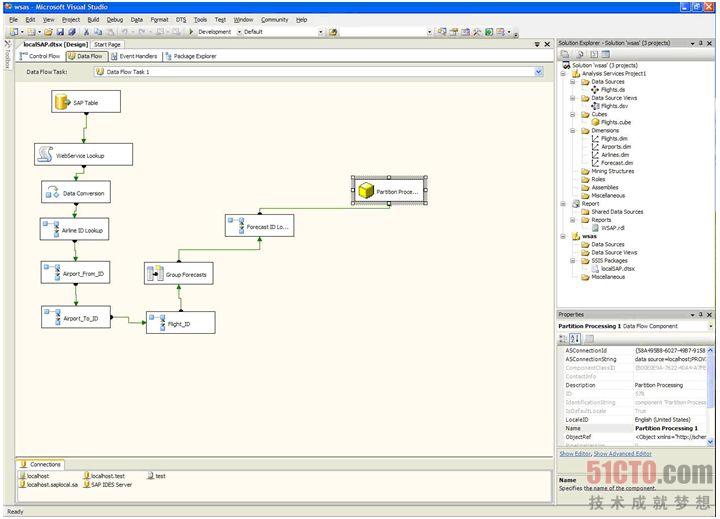Select the WebService Lookup component

(82, 156)
